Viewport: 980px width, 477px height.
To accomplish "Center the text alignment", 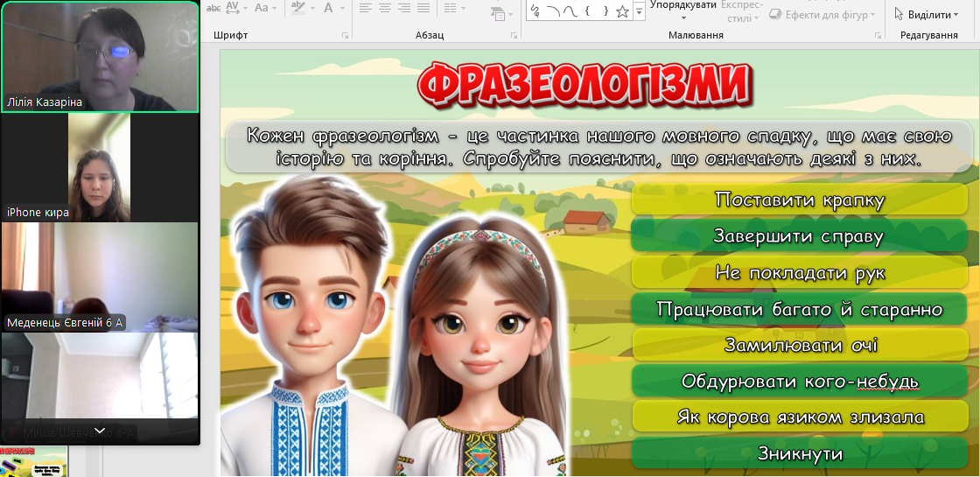I will tap(385, 8).
